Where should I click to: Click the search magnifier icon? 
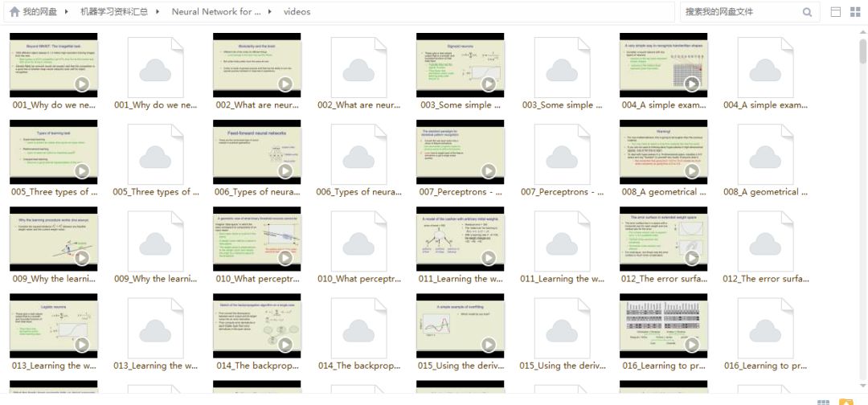tap(807, 12)
